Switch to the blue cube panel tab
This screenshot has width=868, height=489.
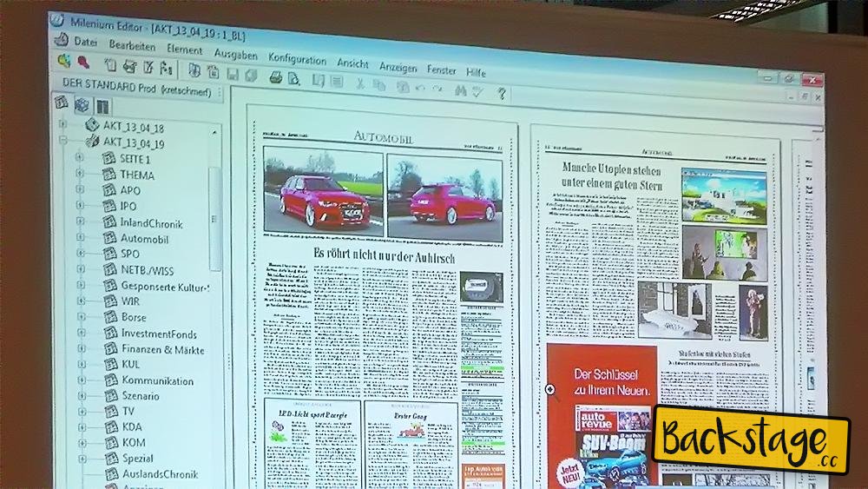click(x=82, y=104)
